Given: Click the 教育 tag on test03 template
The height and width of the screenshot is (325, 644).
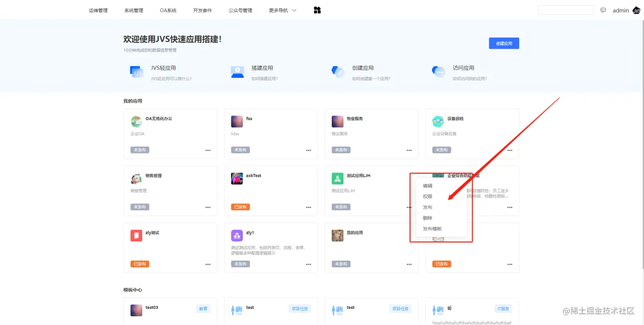Looking at the screenshot, I should (x=203, y=309).
